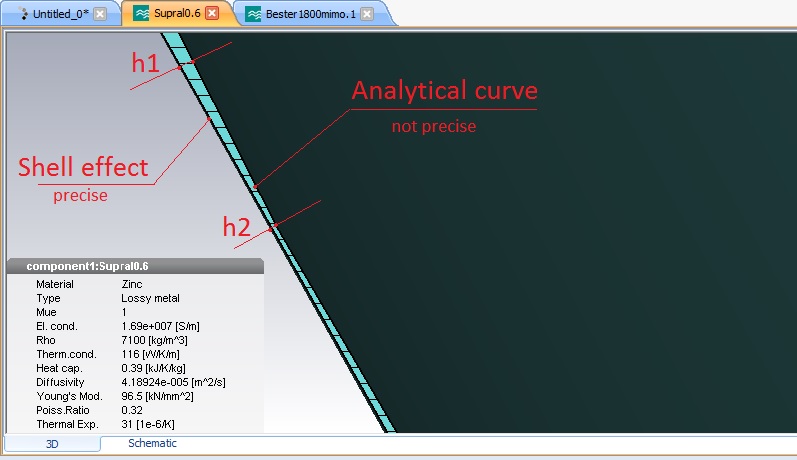Select the Type value Lossy metal
Screen dimensions: 797x460
pyautogui.click(x=150, y=298)
